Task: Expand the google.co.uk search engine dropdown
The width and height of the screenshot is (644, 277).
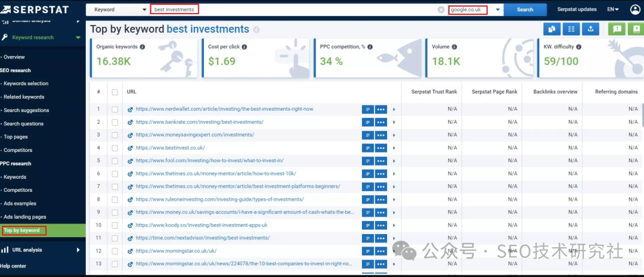Action: coord(497,10)
